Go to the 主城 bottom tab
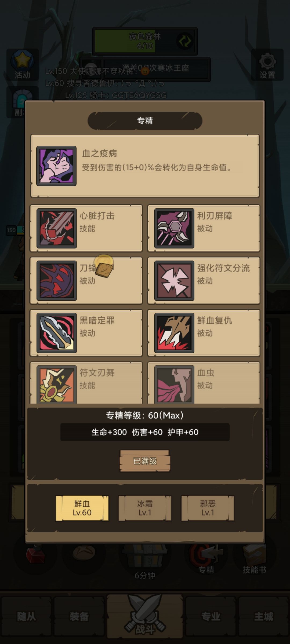 (264, 617)
